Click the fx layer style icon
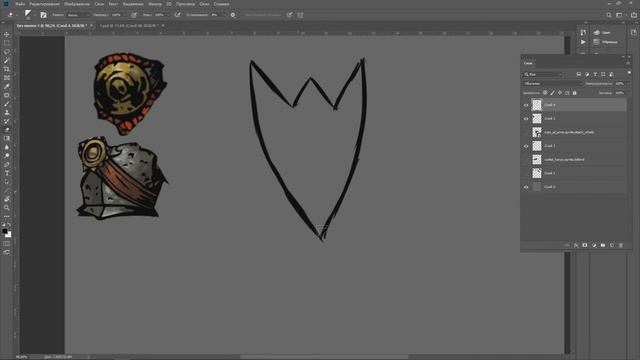The width and height of the screenshot is (640, 360). pos(576,245)
